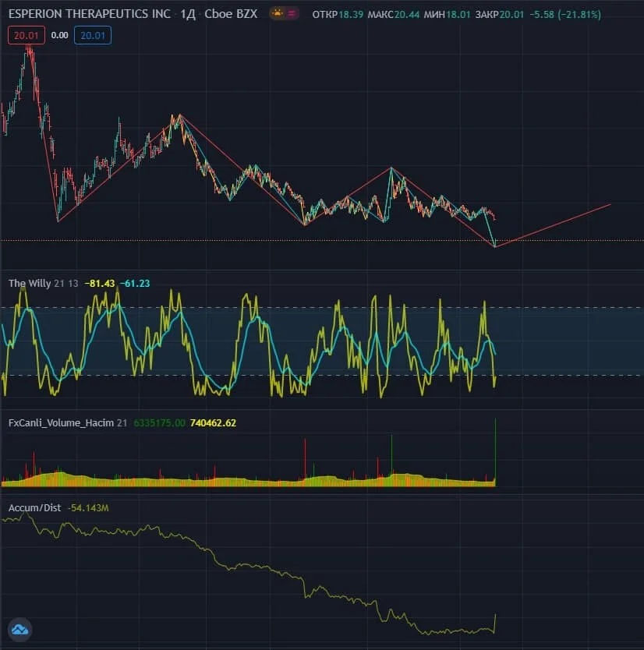Viewport: 644px width, 650px height.
Task: Open the ESPERION THERAPEUTICS INC symbol title
Action: [x=89, y=14]
